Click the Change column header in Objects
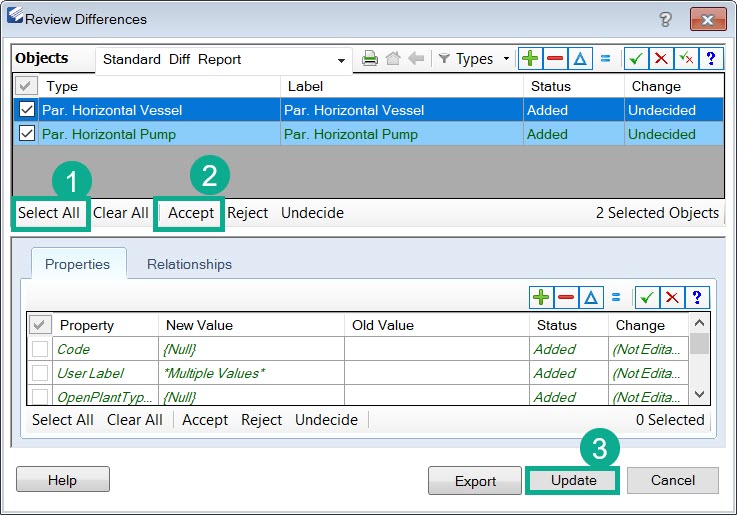 coord(674,86)
